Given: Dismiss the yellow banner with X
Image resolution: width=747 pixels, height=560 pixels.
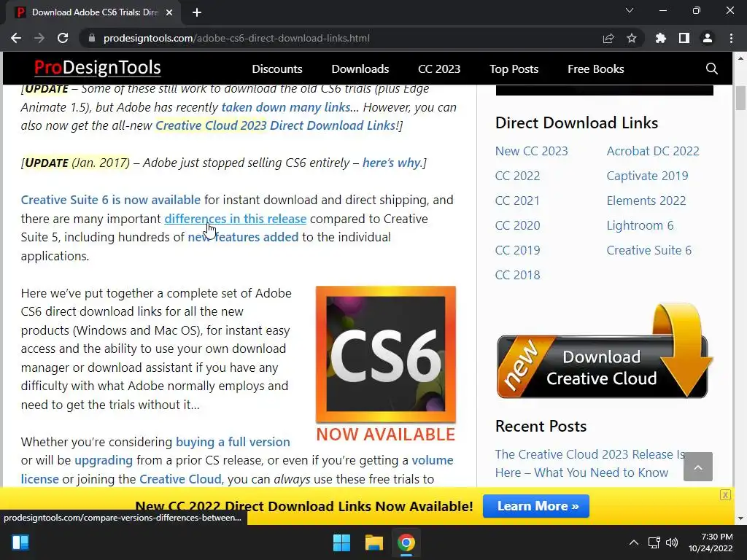Looking at the screenshot, I should click(725, 495).
